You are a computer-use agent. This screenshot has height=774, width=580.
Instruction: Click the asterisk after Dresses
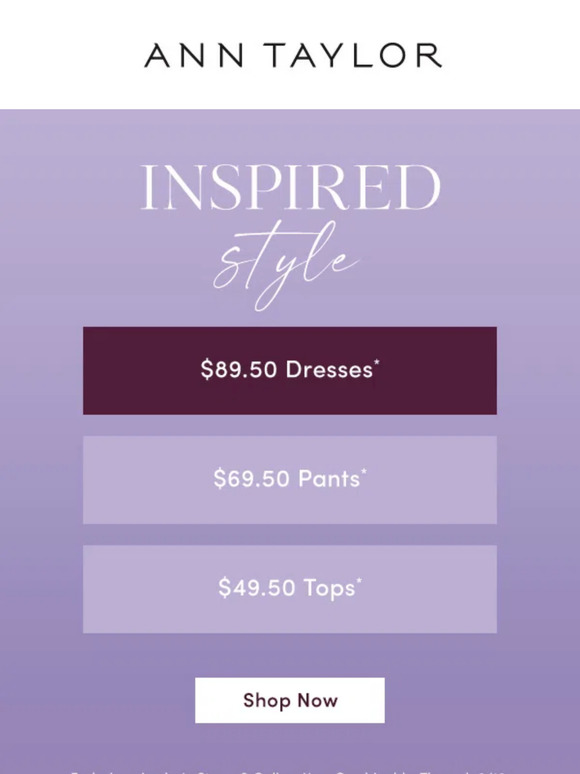(x=377, y=362)
